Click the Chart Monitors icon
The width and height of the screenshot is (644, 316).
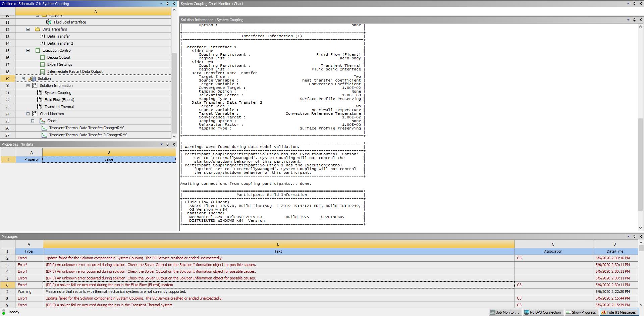[x=35, y=114]
